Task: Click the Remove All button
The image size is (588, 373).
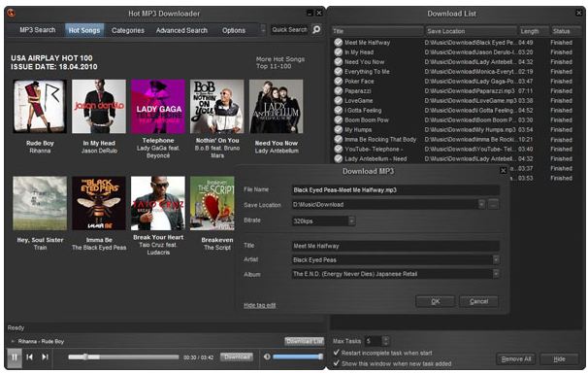Action: [x=516, y=359]
